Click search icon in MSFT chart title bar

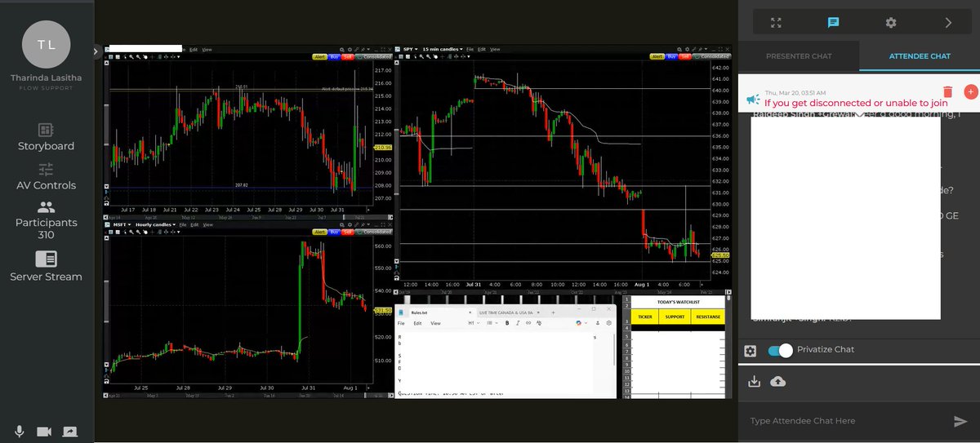(343, 225)
